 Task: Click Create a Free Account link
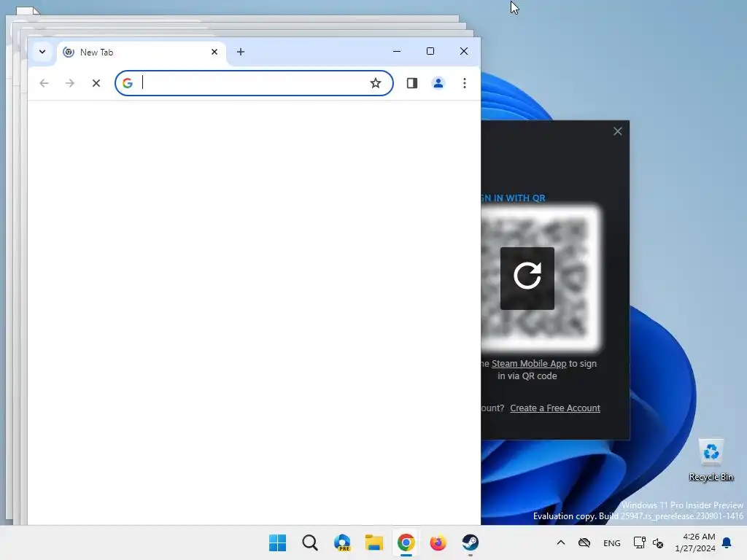point(555,408)
